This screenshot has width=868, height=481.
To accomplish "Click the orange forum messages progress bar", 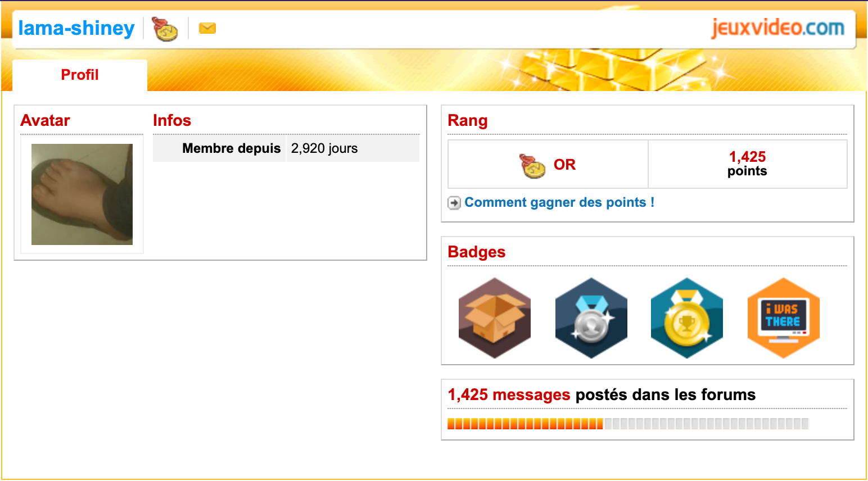I will point(628,424).
